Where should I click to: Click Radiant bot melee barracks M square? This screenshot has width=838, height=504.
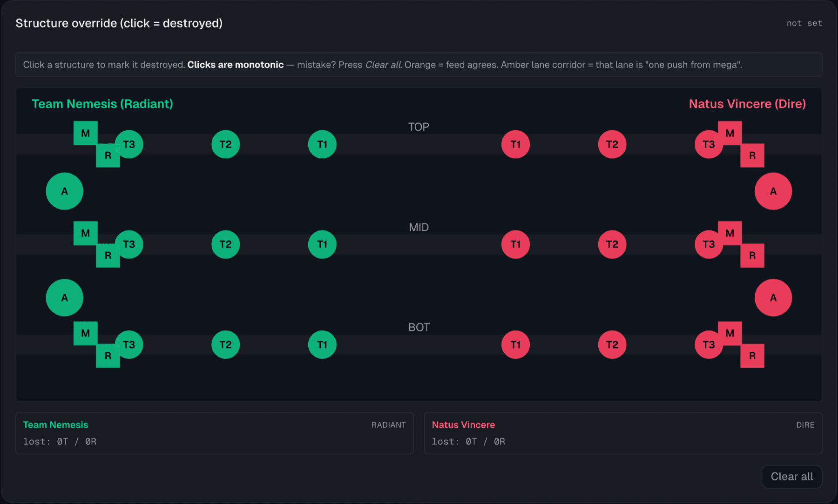(x=86, y=333)
